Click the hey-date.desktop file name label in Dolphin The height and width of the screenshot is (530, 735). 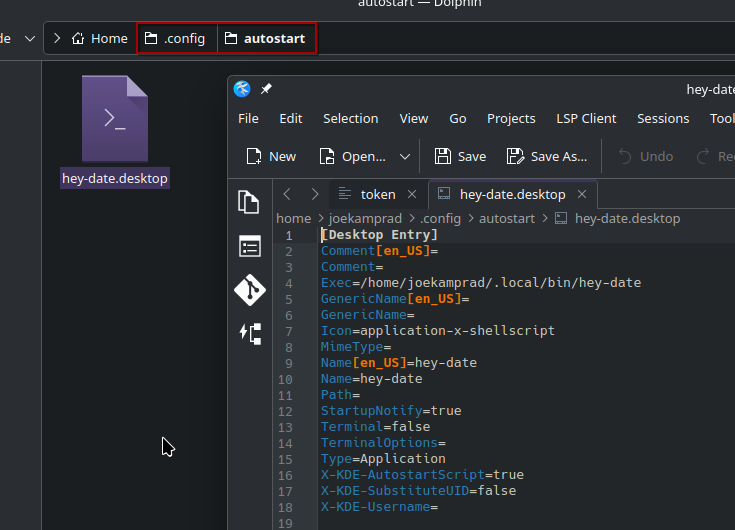pyautogui.click(x=115, y=178)
